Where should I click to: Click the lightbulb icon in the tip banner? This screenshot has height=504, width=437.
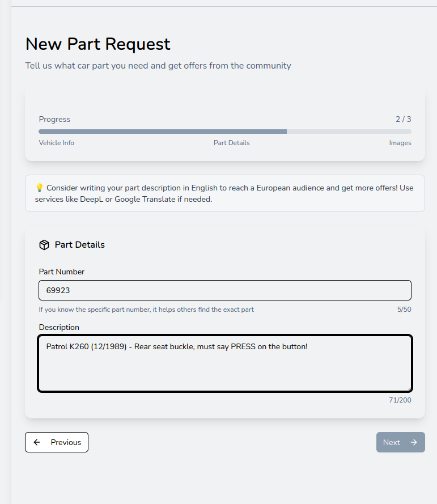(x=39, y=187)
